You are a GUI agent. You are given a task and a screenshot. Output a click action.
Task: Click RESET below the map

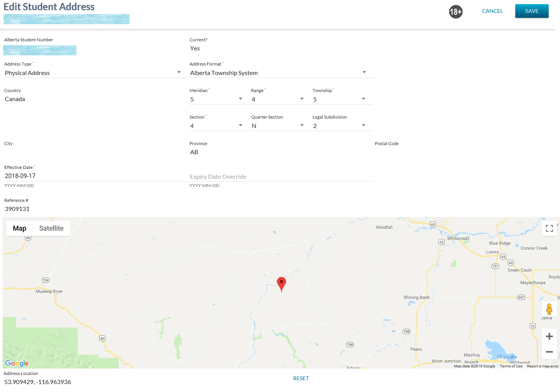click(x=301, y=378)
